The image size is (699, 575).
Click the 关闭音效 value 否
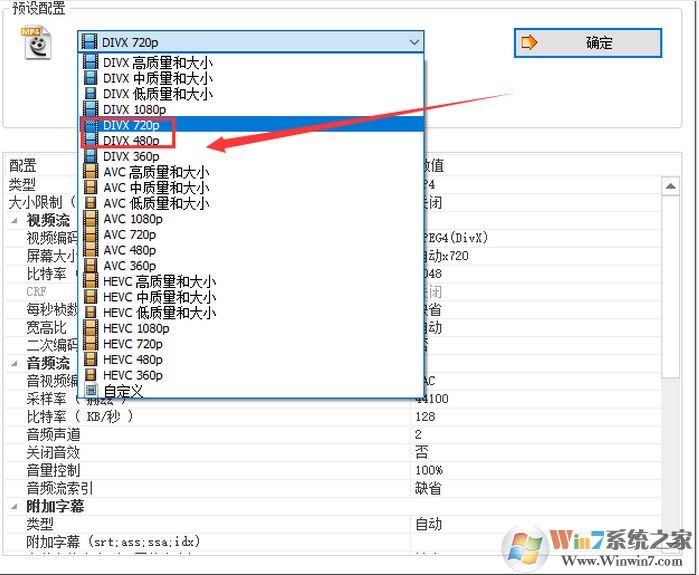coord(421,452)
